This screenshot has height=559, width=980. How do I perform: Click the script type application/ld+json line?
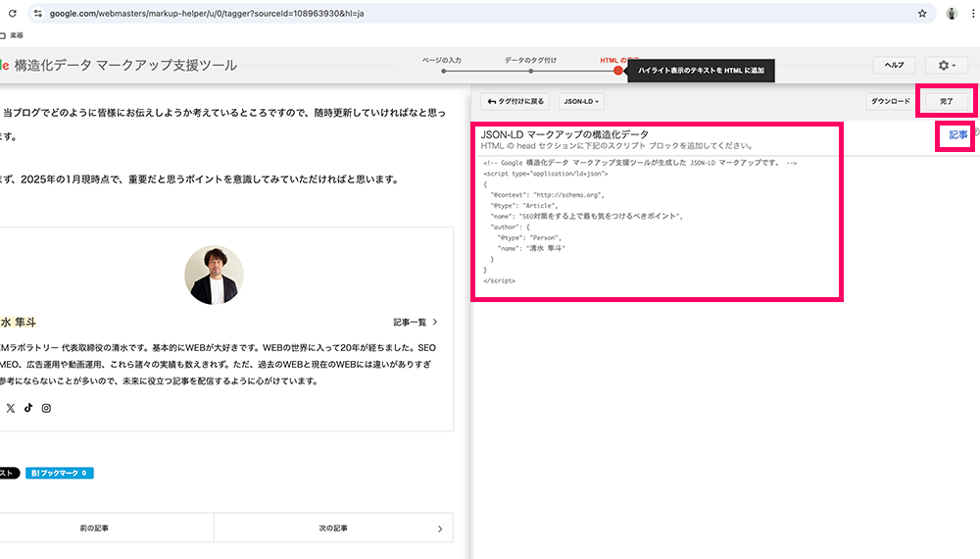[546, 174]
